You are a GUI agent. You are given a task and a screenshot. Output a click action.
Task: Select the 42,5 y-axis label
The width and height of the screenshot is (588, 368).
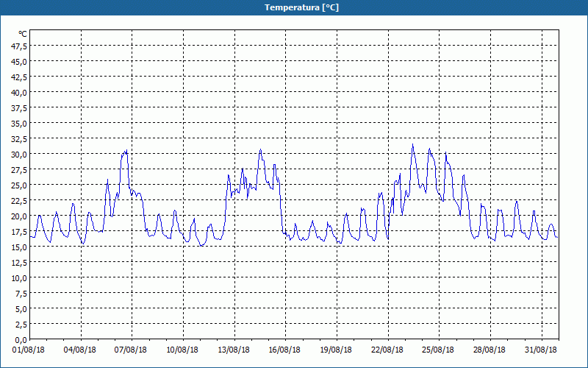tap(19, 77)
